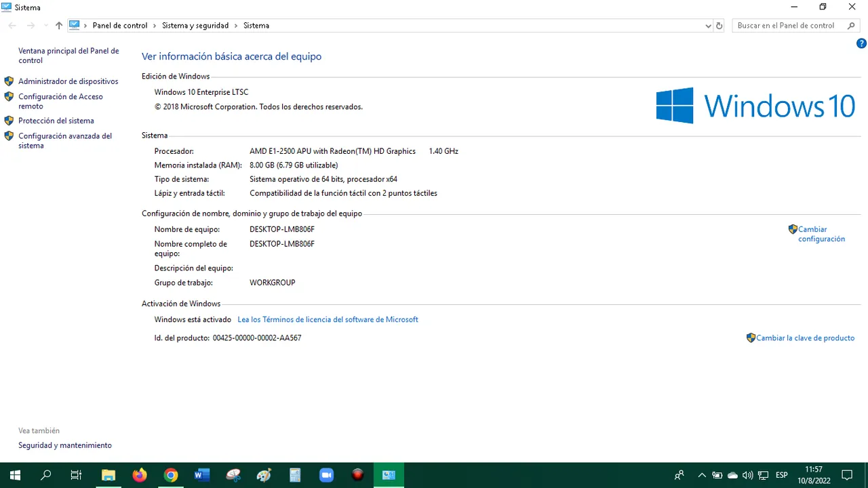Click the ESP language indicator
This screenshot has height=488, width=868.
[x=781, y=475]
